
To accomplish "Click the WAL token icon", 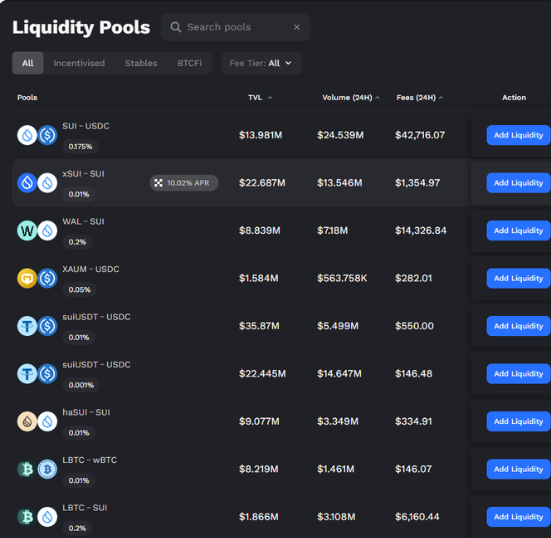I will 27,231.
